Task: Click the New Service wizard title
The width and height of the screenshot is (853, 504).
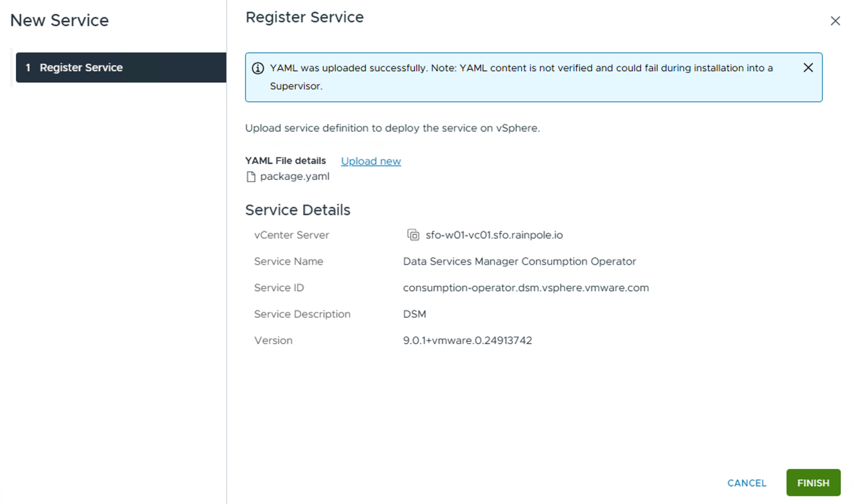Action: tap(59, 20)
